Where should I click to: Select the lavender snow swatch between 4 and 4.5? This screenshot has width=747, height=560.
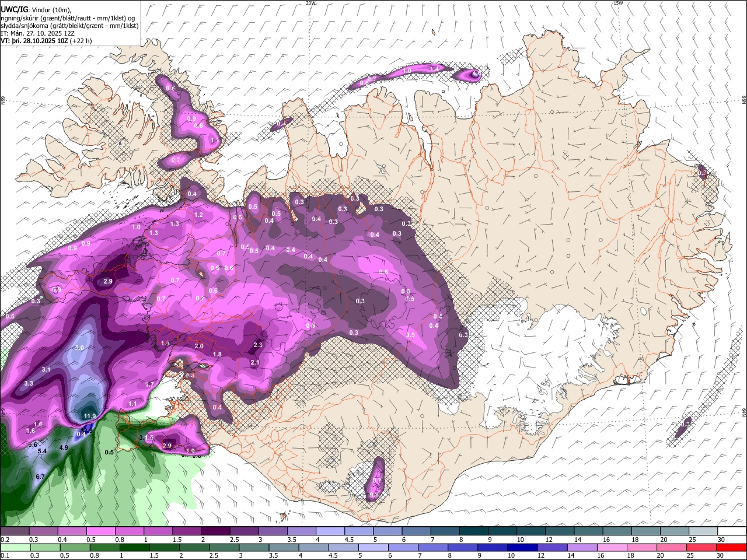click(x=330, y=531)
